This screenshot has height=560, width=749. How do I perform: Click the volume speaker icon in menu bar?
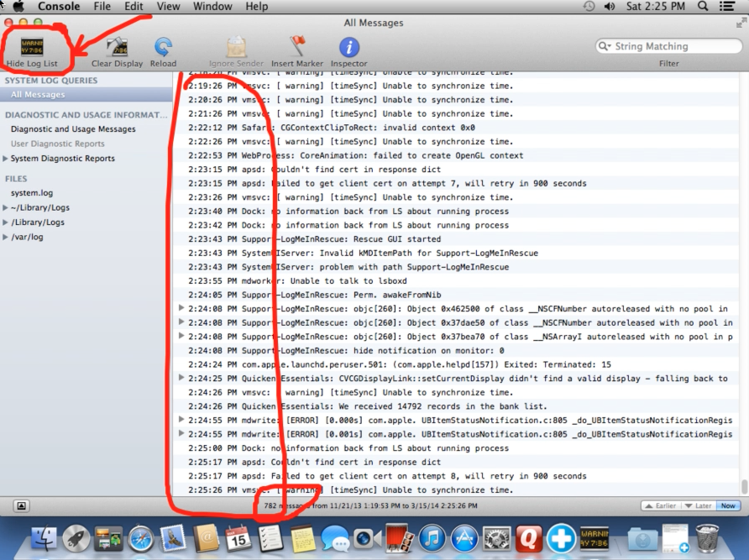point(610,6)
